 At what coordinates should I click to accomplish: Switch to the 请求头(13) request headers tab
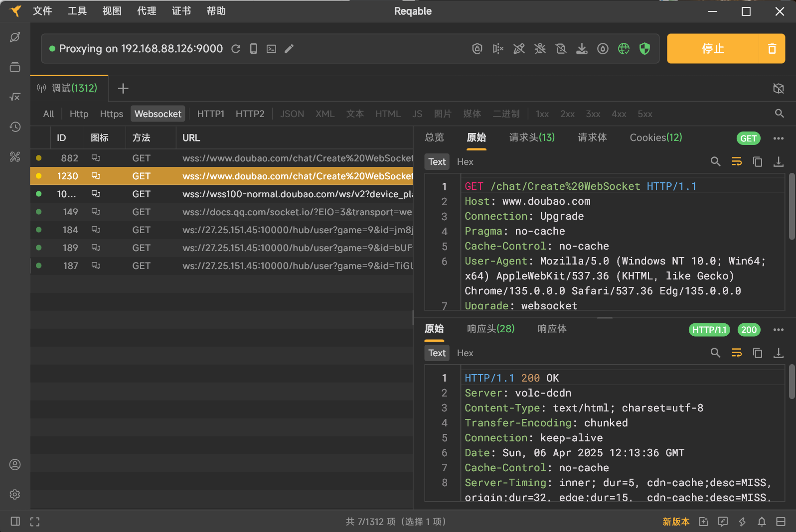[532, 137]
